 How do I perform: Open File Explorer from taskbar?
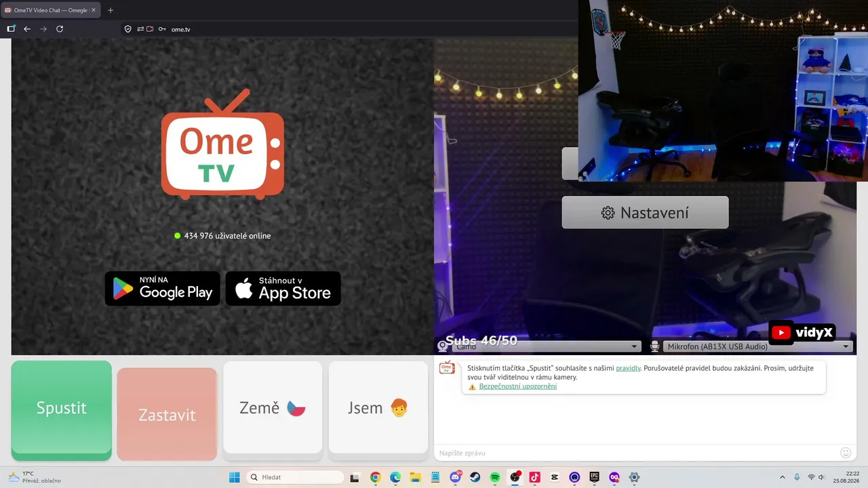click(415, 477)
